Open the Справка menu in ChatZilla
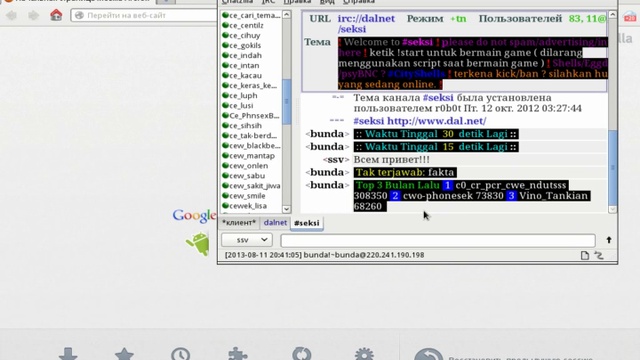This screenshot has height=360, width=640. [358, 2]
